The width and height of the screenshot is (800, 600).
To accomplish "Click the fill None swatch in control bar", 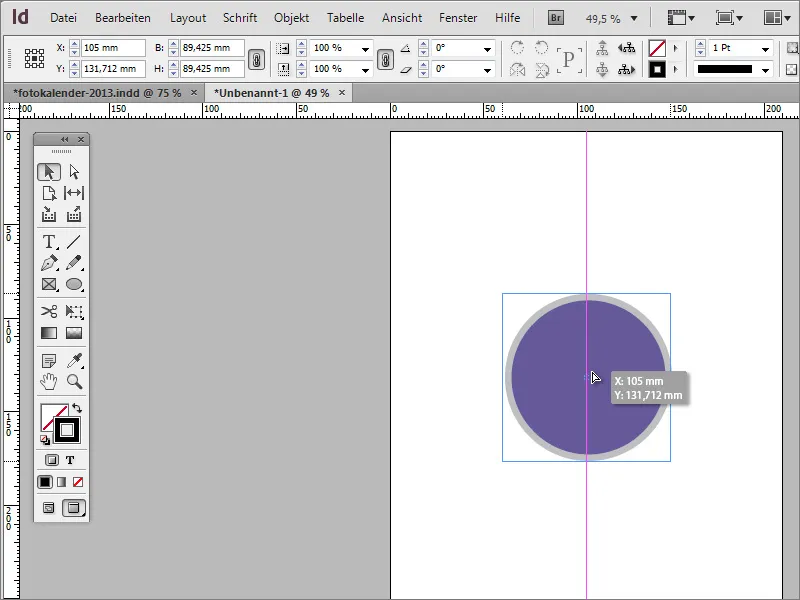I will click(657, 48).
